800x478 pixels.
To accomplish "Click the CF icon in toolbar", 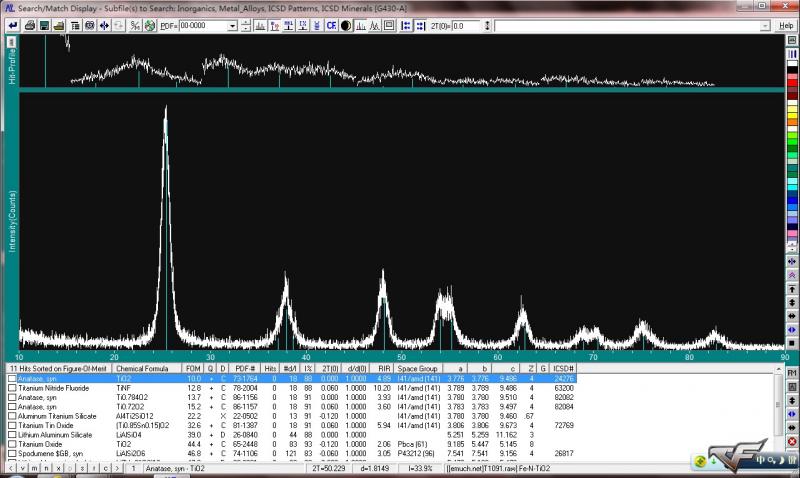I will [331, 26].
